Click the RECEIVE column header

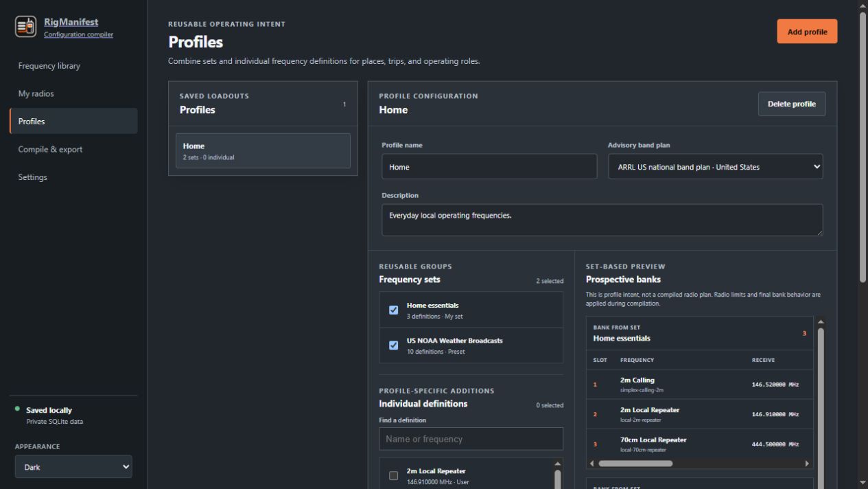763,360
